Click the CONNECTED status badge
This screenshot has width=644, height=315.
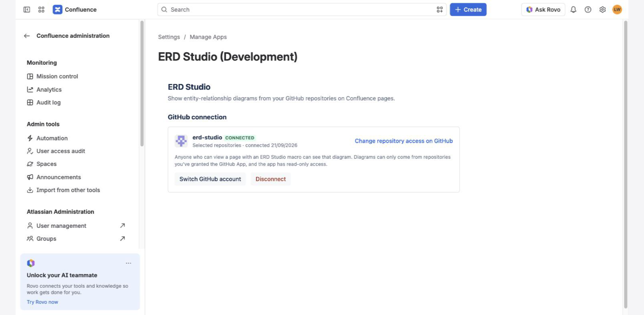[240, 138]
